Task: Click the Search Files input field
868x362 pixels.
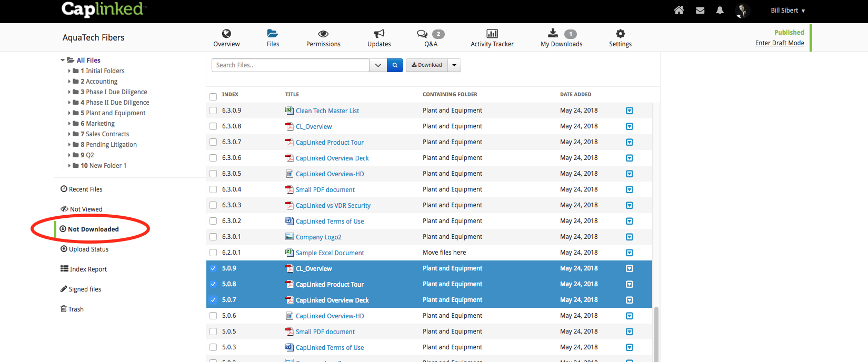Action: (x=291, y=65)
